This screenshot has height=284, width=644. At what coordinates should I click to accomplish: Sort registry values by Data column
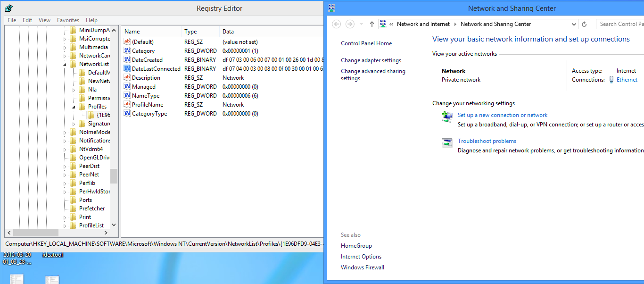(272, 32)
